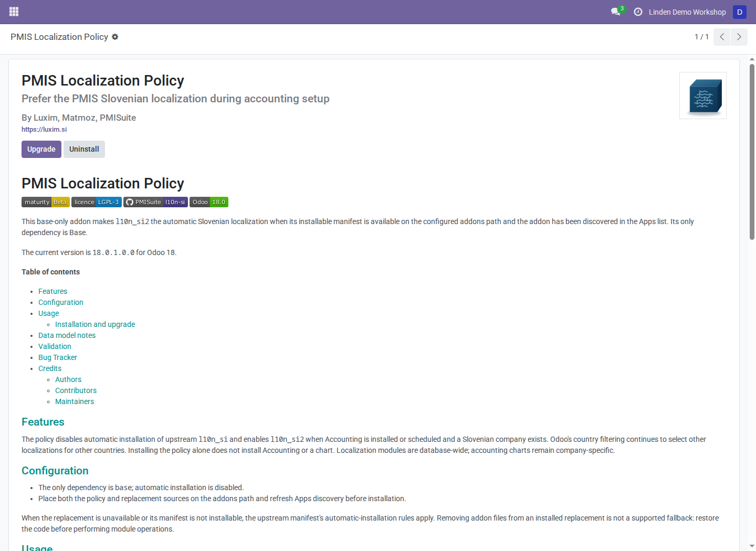Click the Features section heading
Screen dimensions: 756x551
(x=43, y=422)
